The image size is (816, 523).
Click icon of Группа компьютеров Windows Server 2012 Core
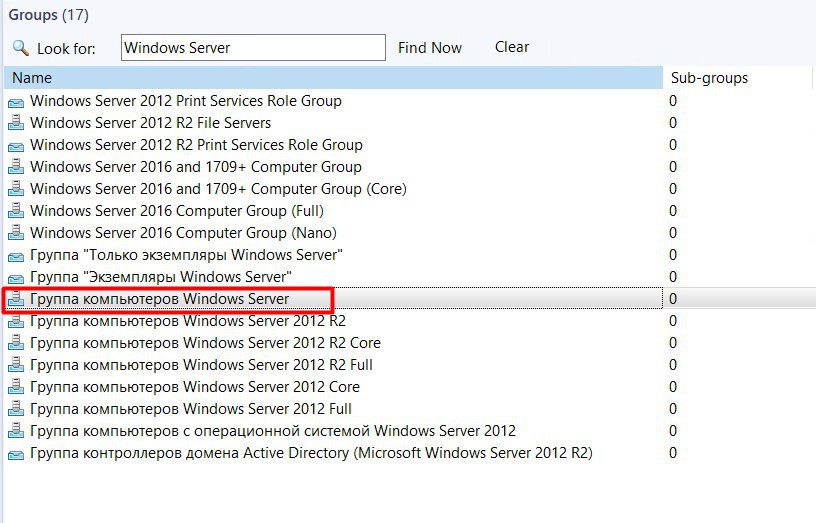[x=16, y=387]
